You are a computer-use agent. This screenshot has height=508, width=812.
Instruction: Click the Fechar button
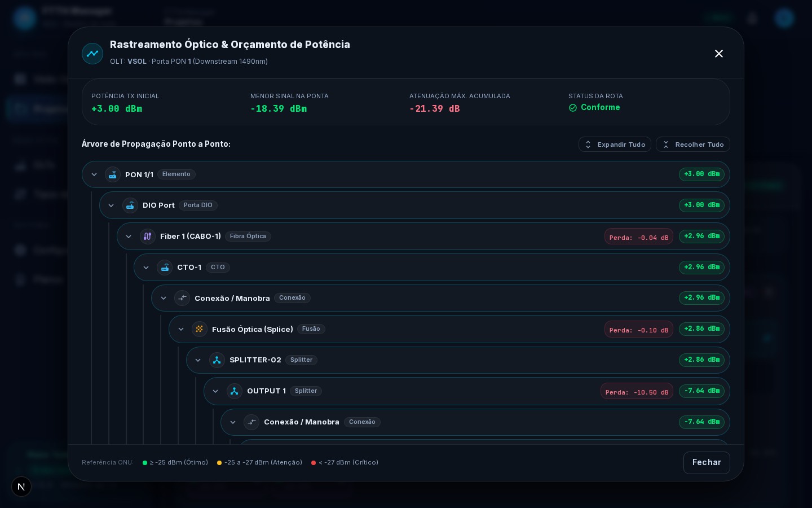tap(707, 462)
